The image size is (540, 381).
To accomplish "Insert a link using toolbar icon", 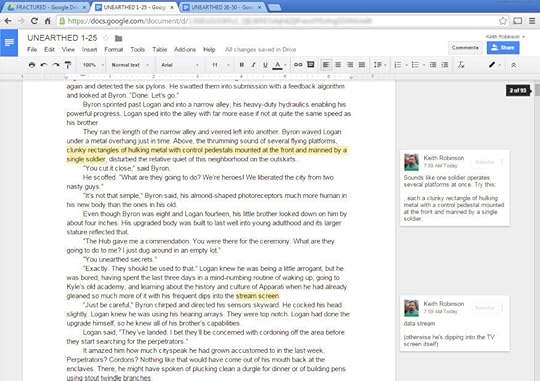I will 298,65.
